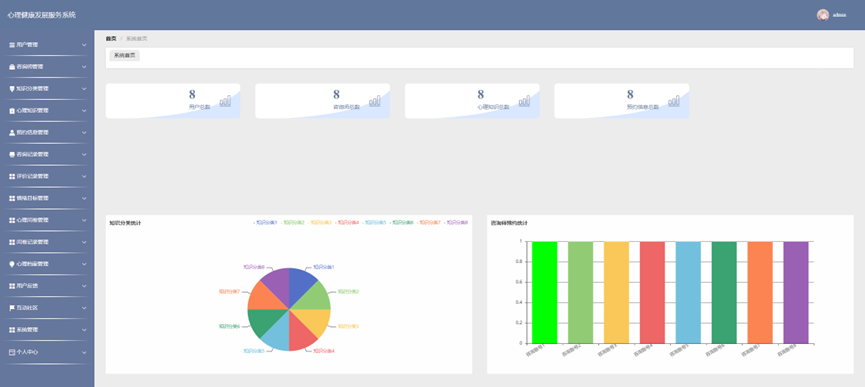Click the 知识分类统计 chart title
This screenshot has height=387, width=865.
125,223
